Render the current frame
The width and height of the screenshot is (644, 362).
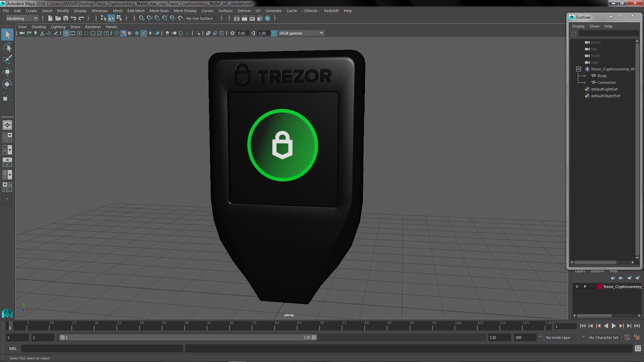(x=245, y=18)
